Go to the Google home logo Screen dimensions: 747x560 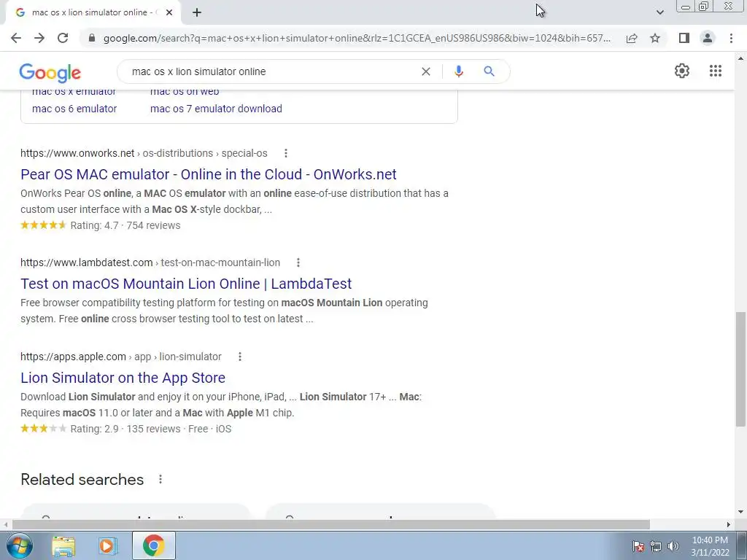pos(50,72)
